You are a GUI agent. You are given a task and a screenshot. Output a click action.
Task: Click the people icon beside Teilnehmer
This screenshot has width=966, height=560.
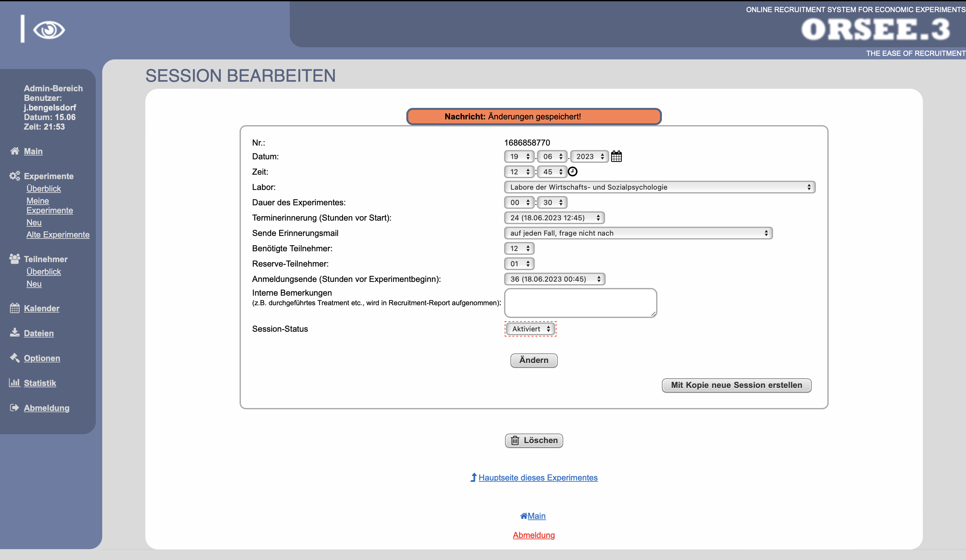[x=15, y=259]
